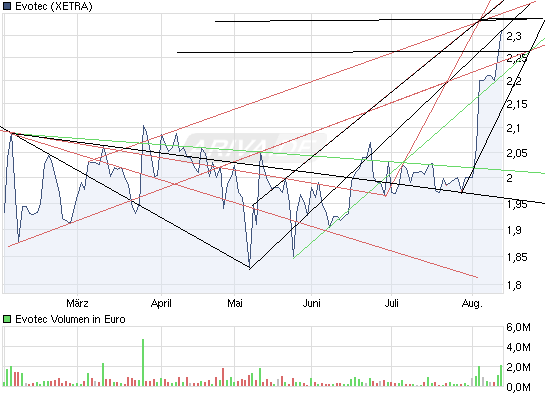The image size is (545, 395).
Task: Select the März label on the time axis
Action: click(x=77, y=303)
